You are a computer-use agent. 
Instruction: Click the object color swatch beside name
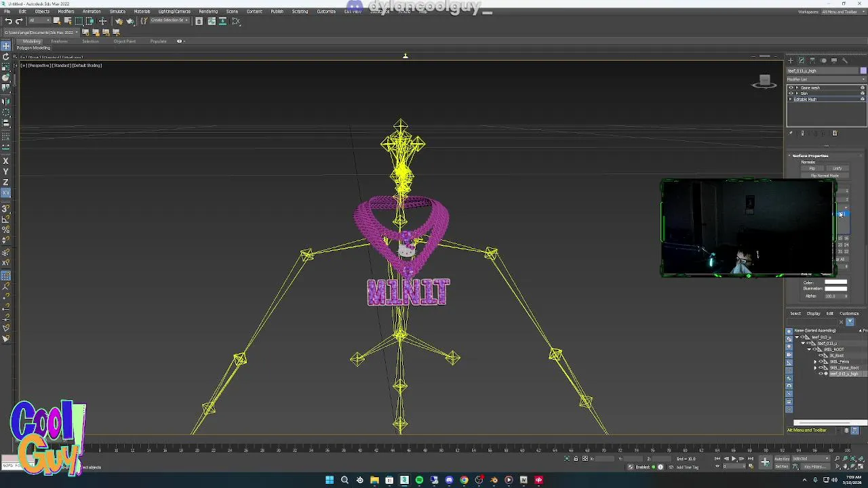pyautogui.click(x=863, y=70)
